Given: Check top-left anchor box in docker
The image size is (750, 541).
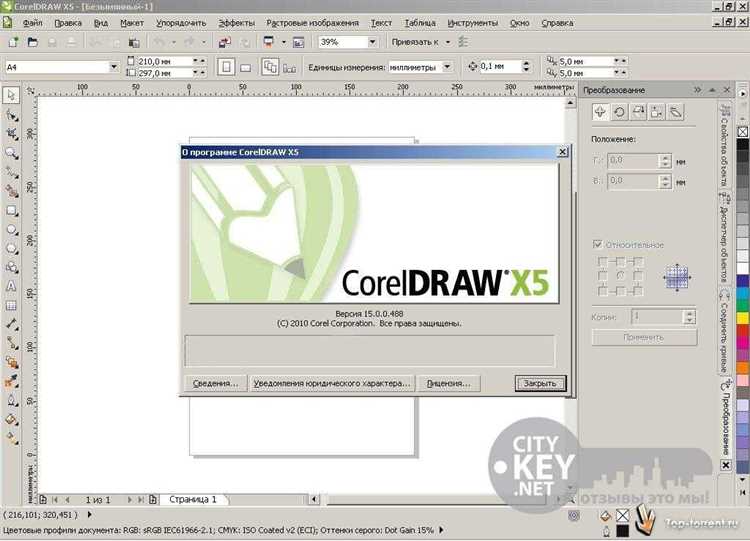Looking at the screenshot, I should click(x=602, y=262).
